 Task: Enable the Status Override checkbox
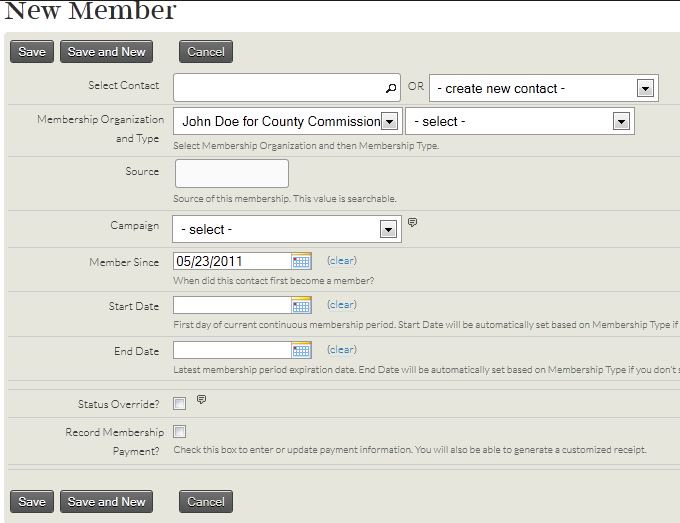click(x=179, y=404)
